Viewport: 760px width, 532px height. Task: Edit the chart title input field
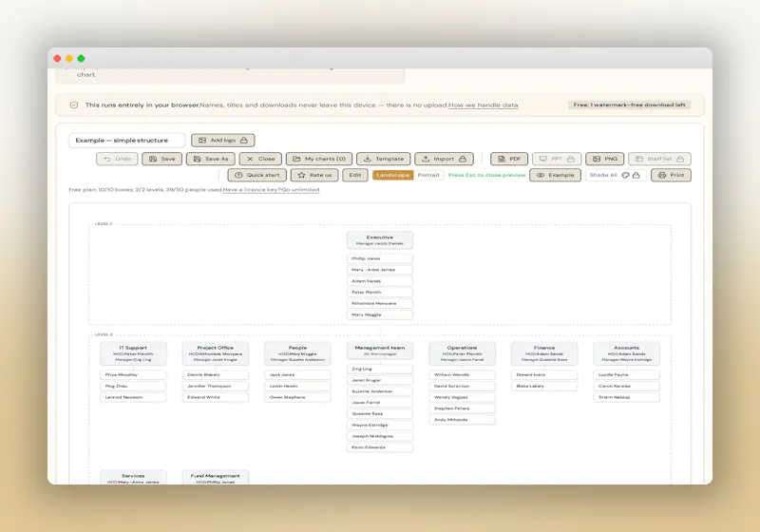click(126, 141)
